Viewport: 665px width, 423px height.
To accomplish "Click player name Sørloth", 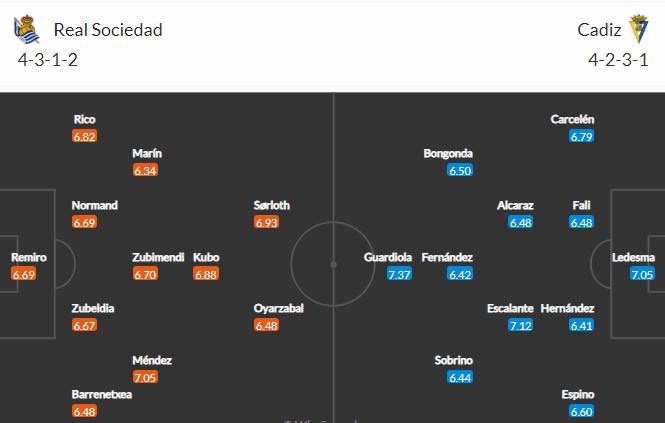I will coord(271,205).
